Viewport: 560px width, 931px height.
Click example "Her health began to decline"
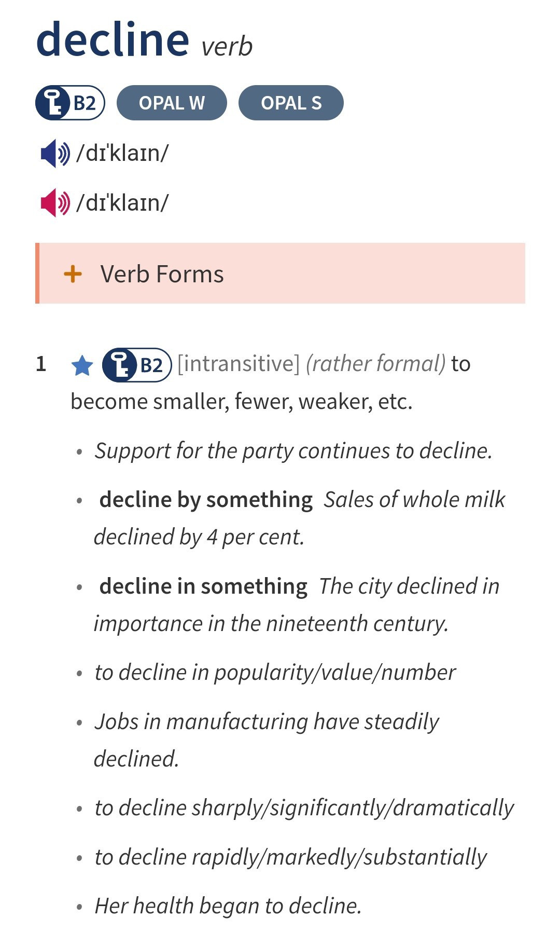[228, 906]
